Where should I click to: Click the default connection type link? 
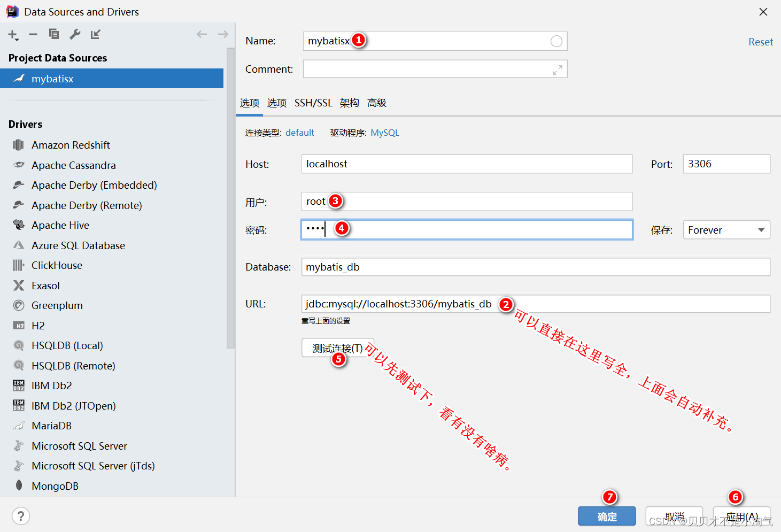coord(300,133)
